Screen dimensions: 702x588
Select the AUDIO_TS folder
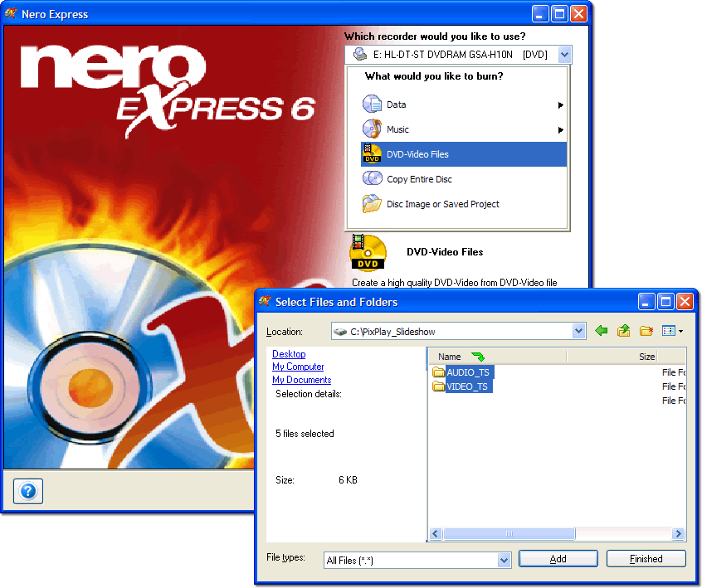pos(468,372)
